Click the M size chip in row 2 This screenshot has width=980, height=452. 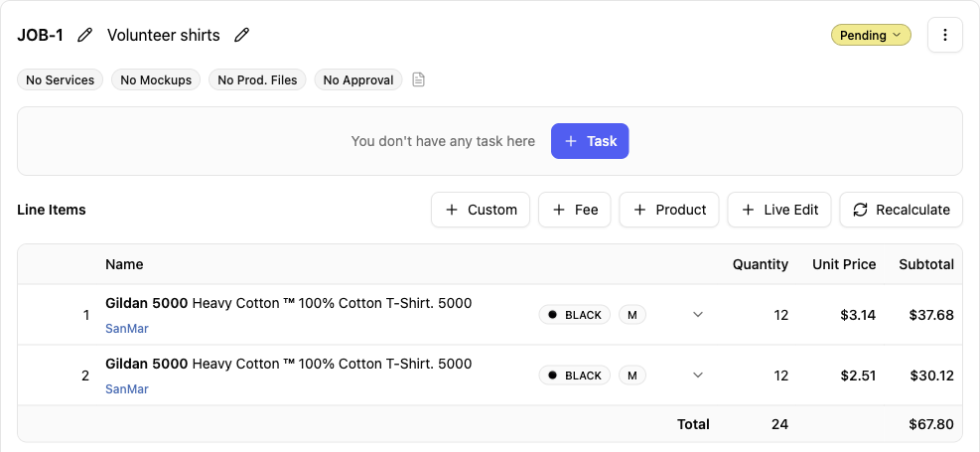(x=631, y=376)
